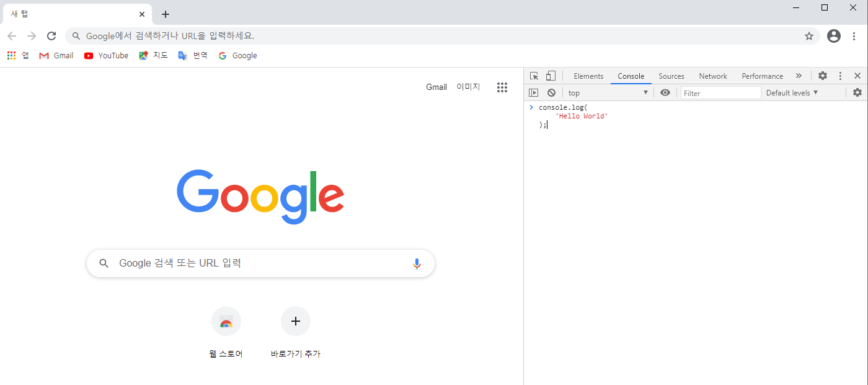Click the Google logo

[x=260, y=197]
